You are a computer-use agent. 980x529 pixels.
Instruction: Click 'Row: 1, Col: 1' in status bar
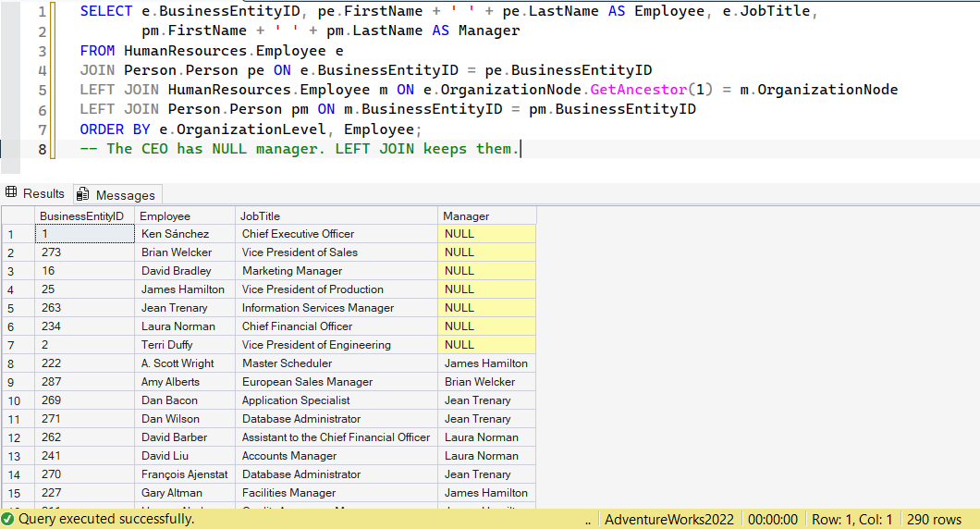tap(851, 520)
